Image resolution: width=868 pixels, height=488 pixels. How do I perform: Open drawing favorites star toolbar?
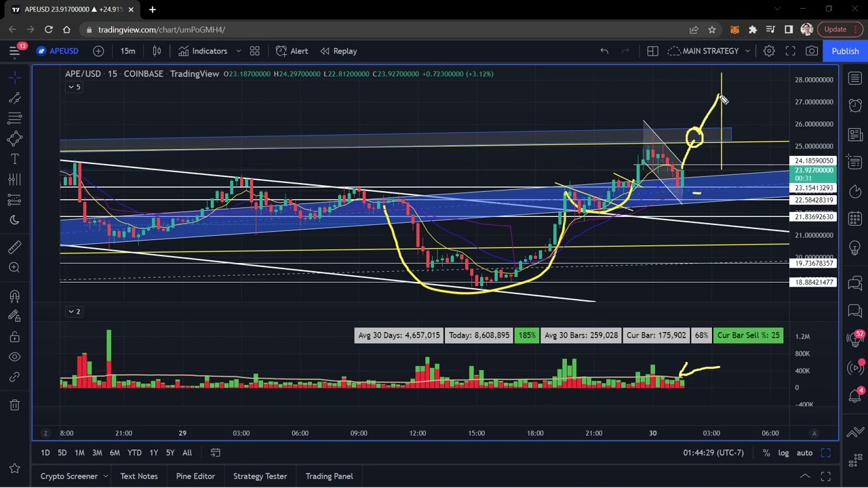click(14, 468)
